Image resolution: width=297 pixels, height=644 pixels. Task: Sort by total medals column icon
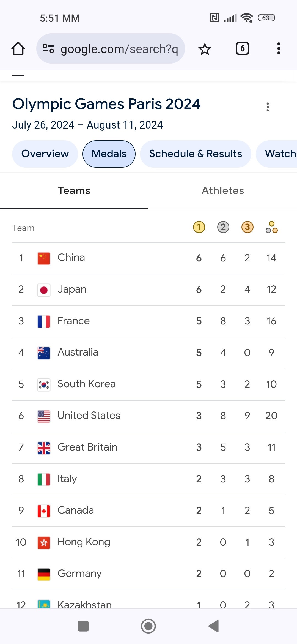tap(271, 227)
